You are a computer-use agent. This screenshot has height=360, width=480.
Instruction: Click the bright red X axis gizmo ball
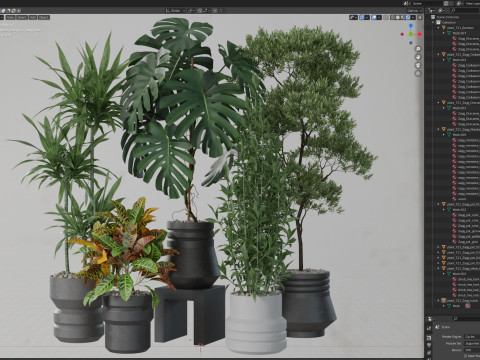pos(419,34)
